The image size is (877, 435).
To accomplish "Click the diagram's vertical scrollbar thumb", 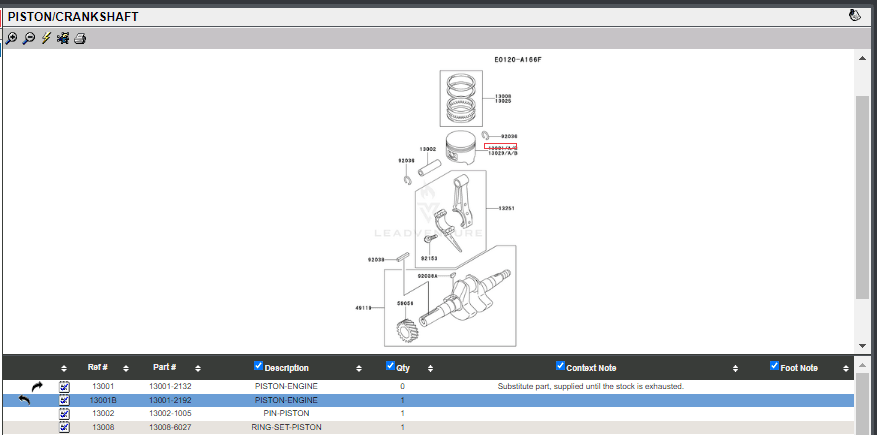I will point(862,195).
